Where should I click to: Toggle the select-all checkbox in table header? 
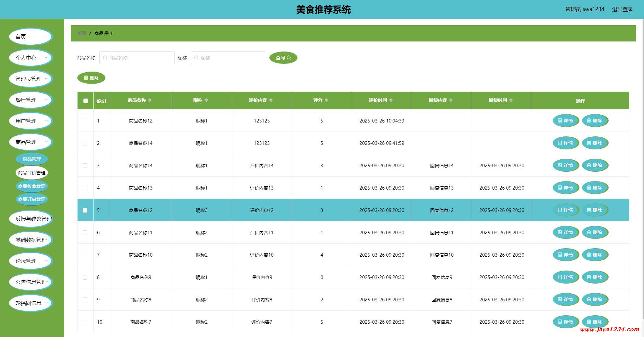coord(86,101)
